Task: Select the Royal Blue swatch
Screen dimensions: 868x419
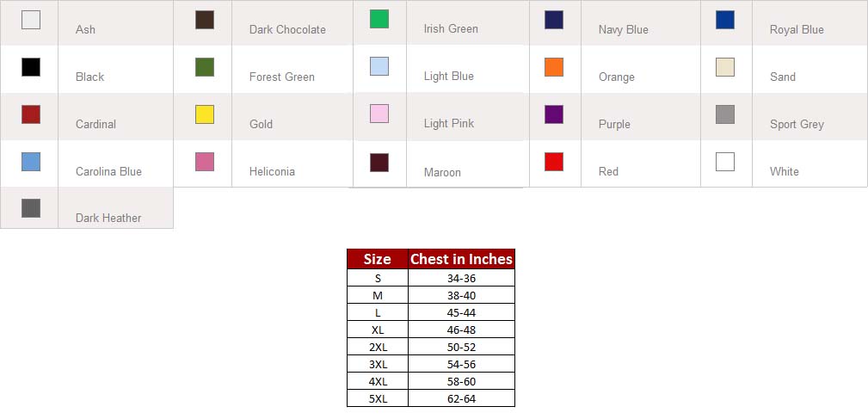Action: 725,20
